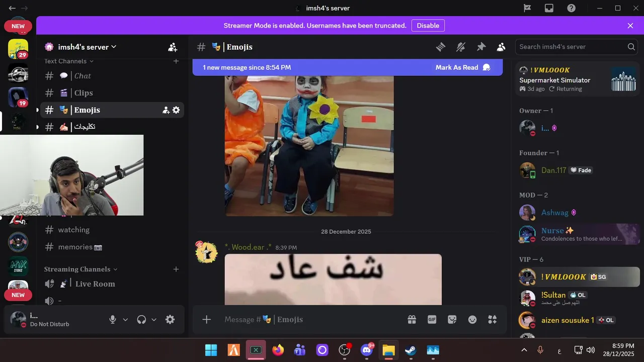Open !VMLOOOK member in VIP list
644x362 pixels.
click(x=578, y=277)
